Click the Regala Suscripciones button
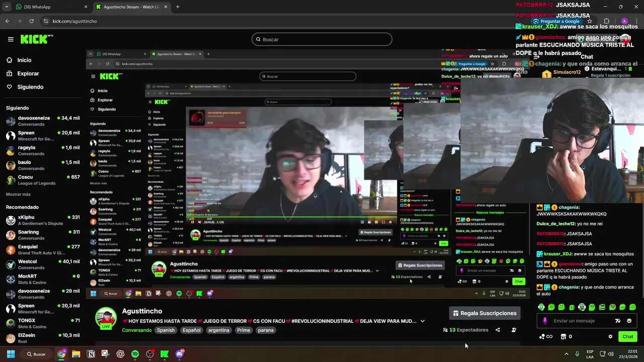The image size is (644, 362). tap(485, 313)
